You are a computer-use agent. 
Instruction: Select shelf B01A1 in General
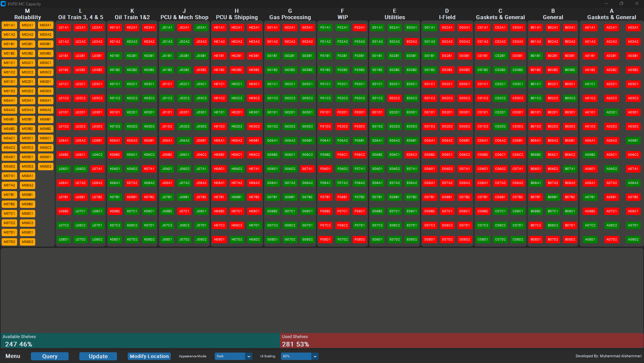pyautogui.click(x=536, y=28)
